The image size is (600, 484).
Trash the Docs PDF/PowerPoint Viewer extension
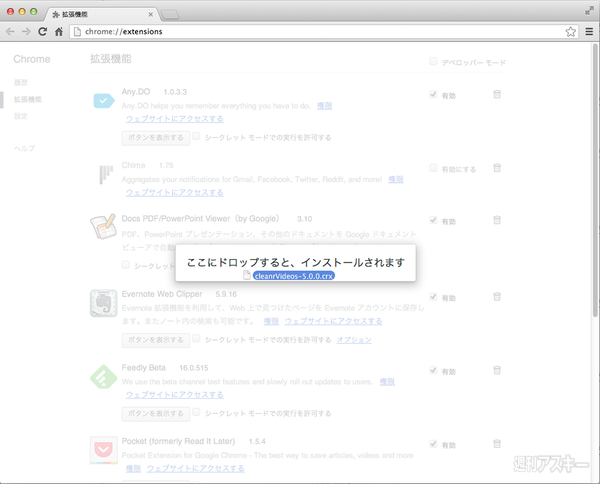coord(497,220)
